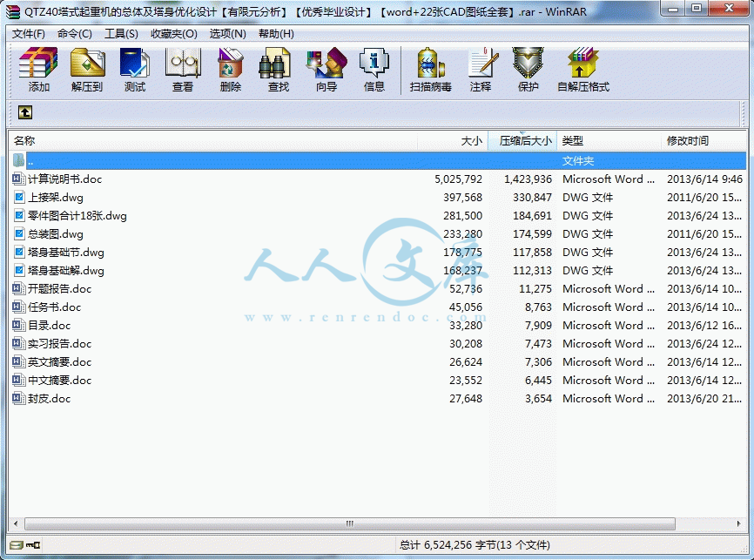Image resolution: width=754 pixels, height=560 pixels.
Task: Open the 工具(S) menu
Action: (x=121, y=34)
